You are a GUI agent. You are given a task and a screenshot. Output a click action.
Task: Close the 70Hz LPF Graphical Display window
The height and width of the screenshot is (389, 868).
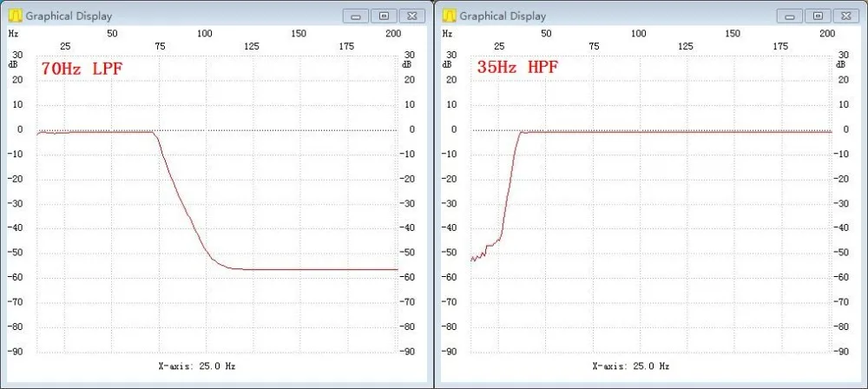pyautogui.click(x=412, y=16)
